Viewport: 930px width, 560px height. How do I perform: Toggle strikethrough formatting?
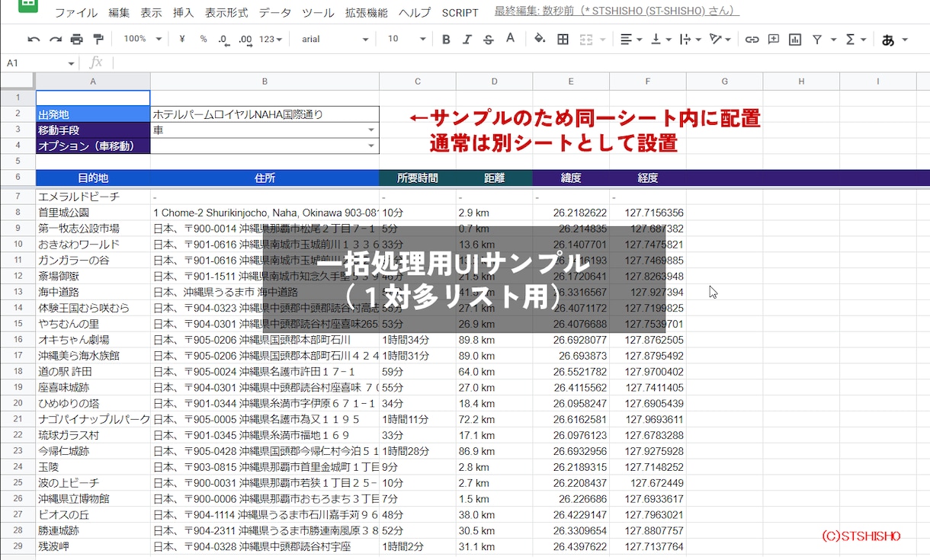(489, 39)
